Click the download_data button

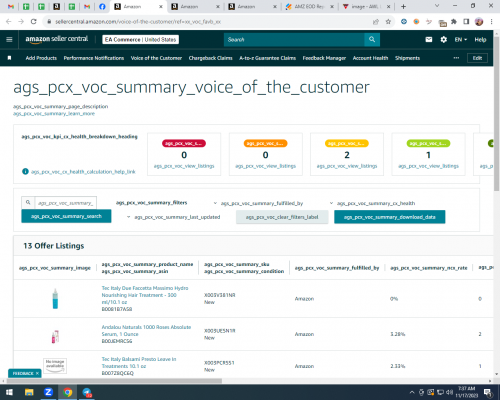pyautogui.click(x=390, y=217)
